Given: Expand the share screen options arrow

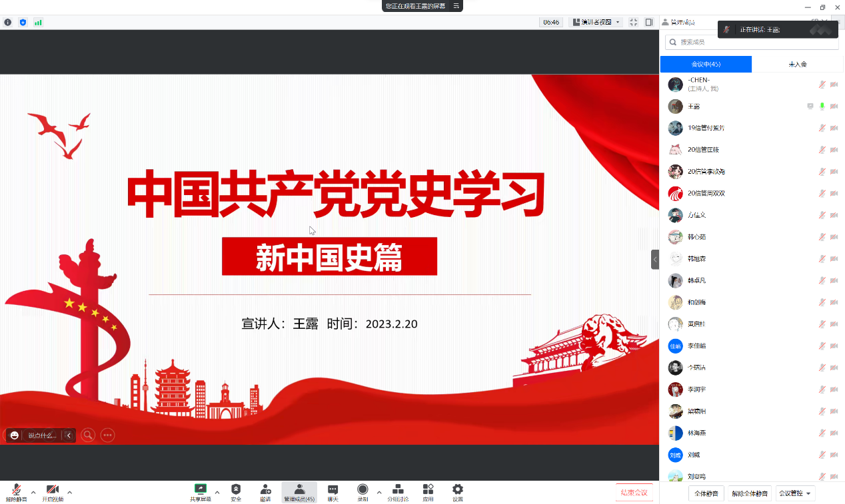Looking at the screenshot, I should pyautogui.click(x=217, y=493).
